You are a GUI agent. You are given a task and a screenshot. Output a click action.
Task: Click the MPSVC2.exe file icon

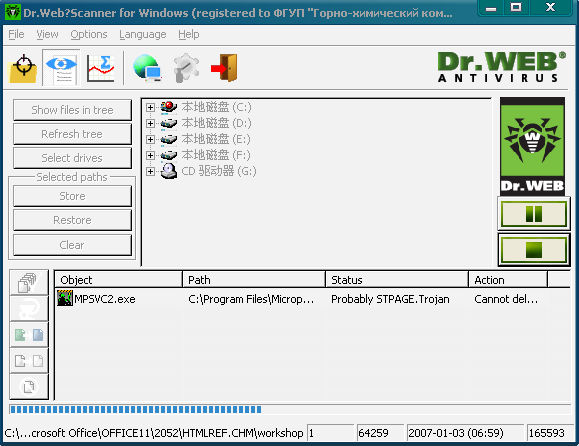coord(65,298)
